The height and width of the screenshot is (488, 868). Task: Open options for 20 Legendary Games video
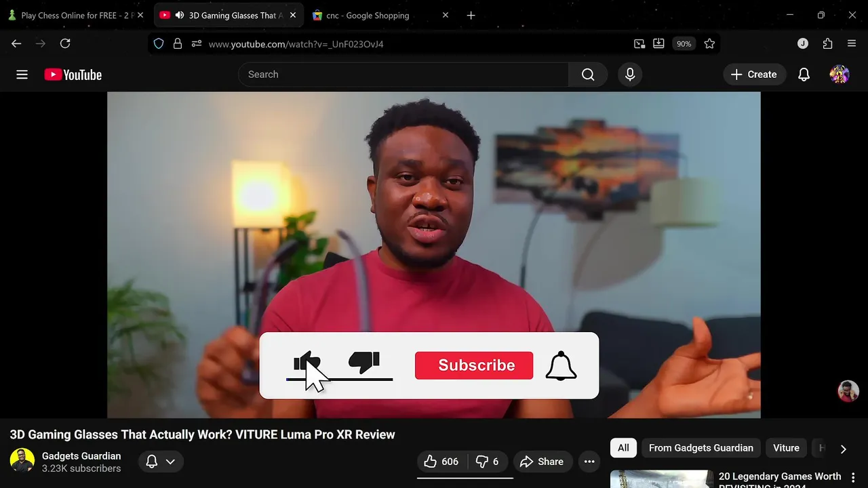click(853, 478)
